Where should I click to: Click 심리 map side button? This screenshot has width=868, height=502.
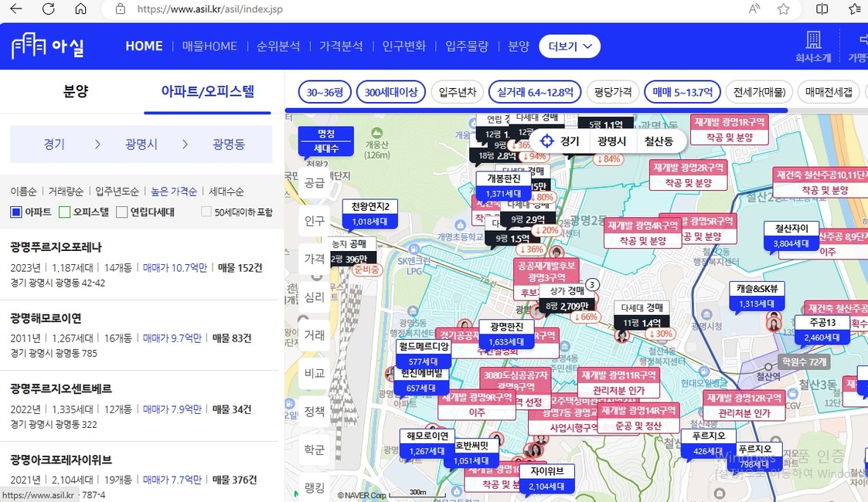pyautogui.click(x=315, y=297)
